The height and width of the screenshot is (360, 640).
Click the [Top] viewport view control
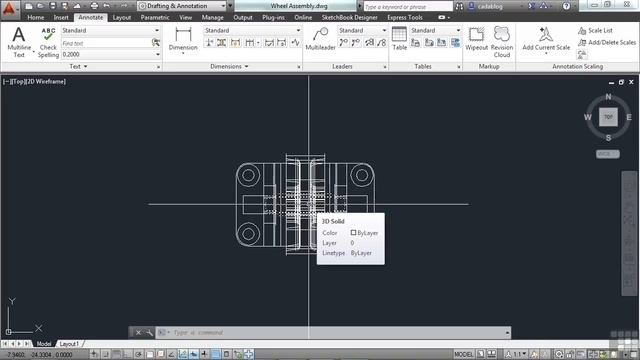pos(19,82)
